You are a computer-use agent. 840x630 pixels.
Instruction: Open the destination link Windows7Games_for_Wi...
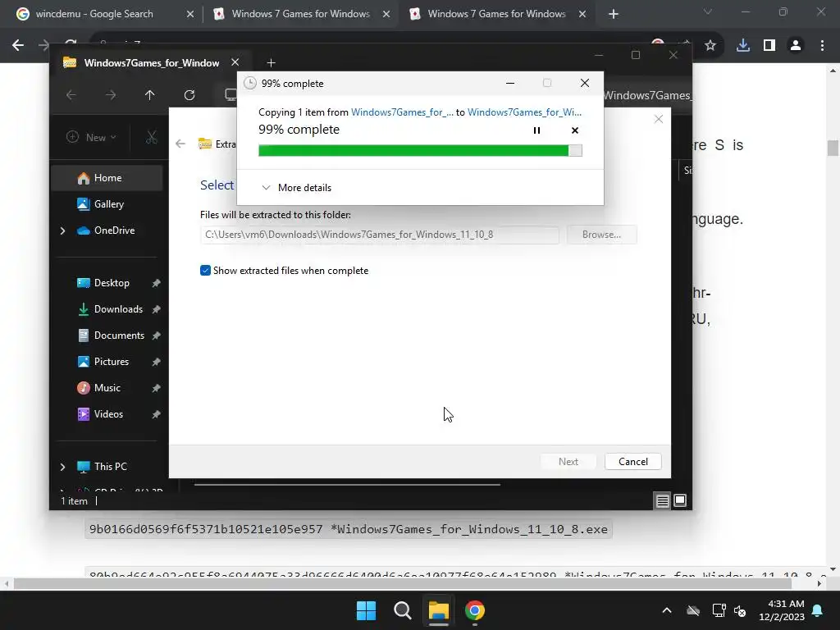(524, 112)
